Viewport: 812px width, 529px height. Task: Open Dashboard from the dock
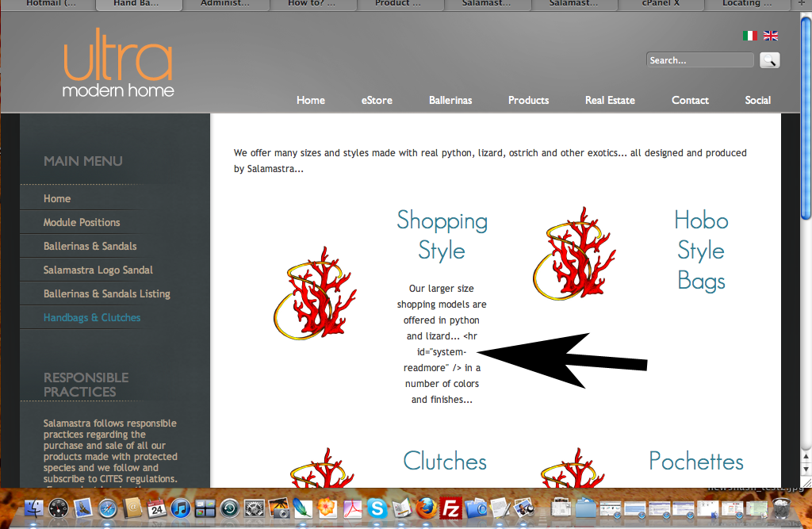point(58,508)
